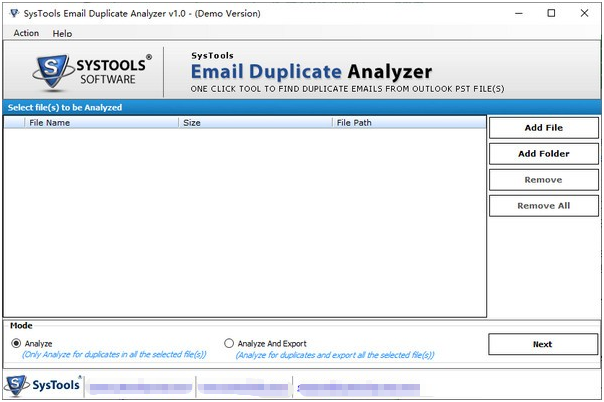Image resolution: width=604 pixels, height=402 pixels.
Task: Maximize the Email Duplicate Analyzer window
Action: click(x=551, y=13)
